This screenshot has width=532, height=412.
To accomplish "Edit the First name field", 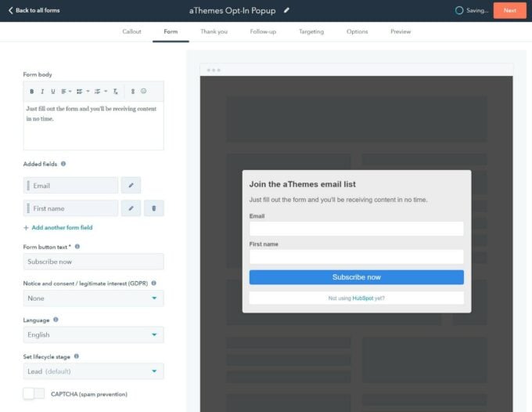I will pos(131,208).
